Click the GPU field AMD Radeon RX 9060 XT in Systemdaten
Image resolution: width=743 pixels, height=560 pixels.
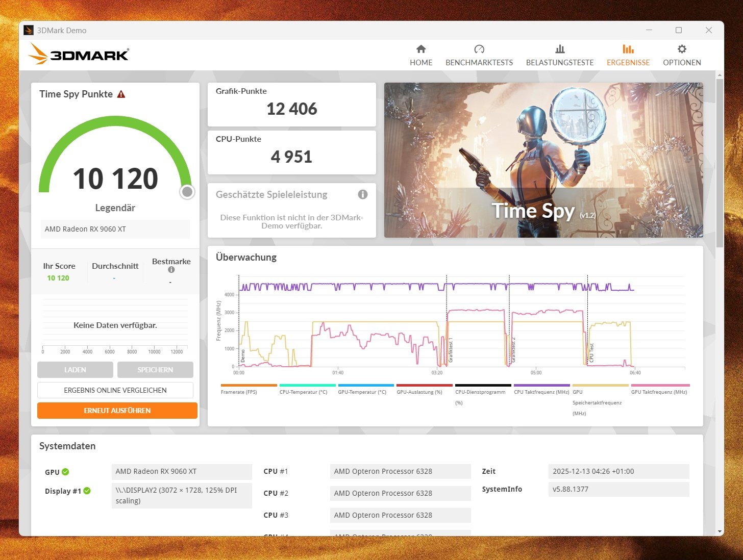182,471
